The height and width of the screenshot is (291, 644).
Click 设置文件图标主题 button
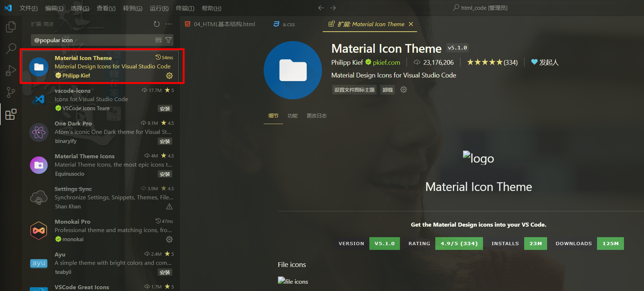(x=354, y=90)
